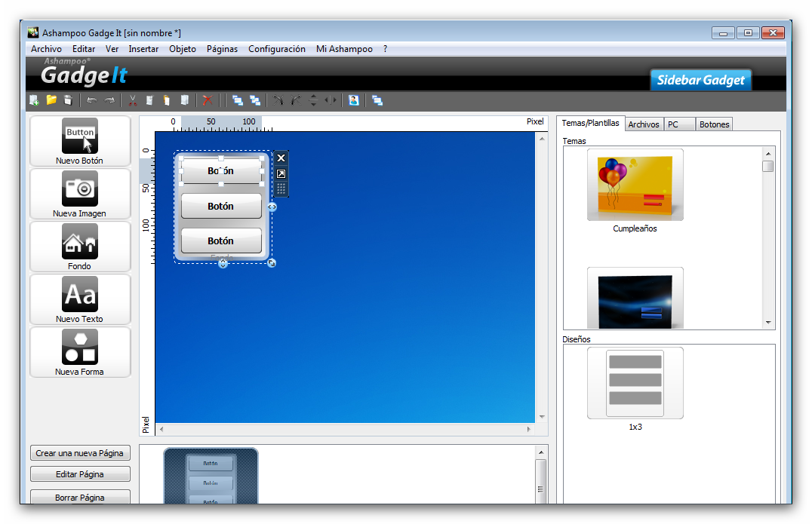Select the dark space theme thumbnail
The image size is (812, 524).
pos(635,299)
